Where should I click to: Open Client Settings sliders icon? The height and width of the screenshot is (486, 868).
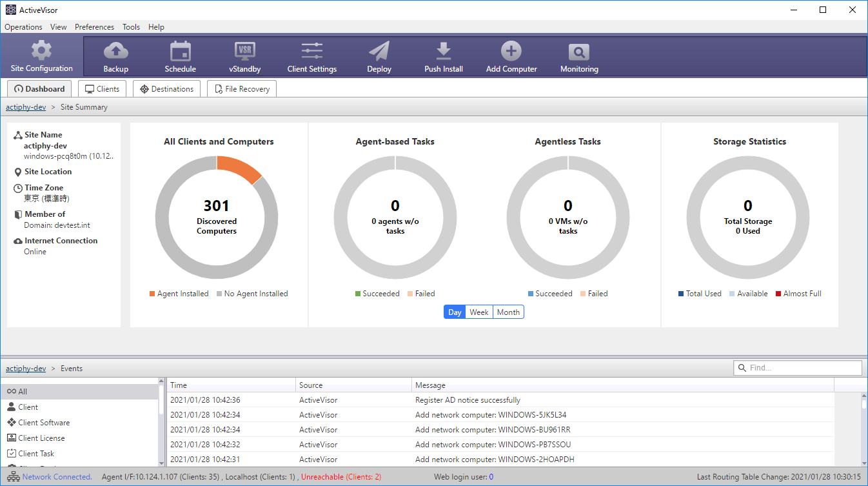pyautogui.click(x=312, y=51)
